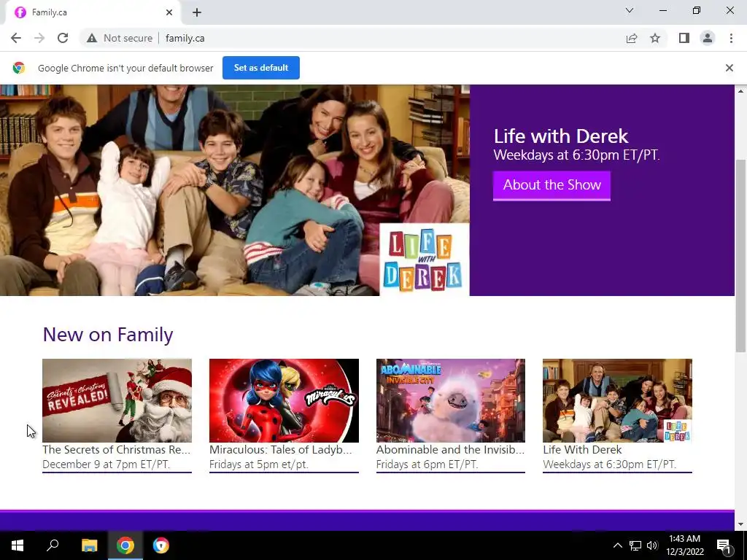Click the page vertical scrollbar thumb

point(740,256)
